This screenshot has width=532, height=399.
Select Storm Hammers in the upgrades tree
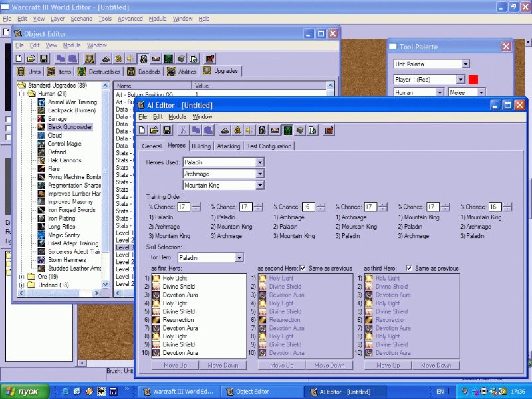[67, 260]
